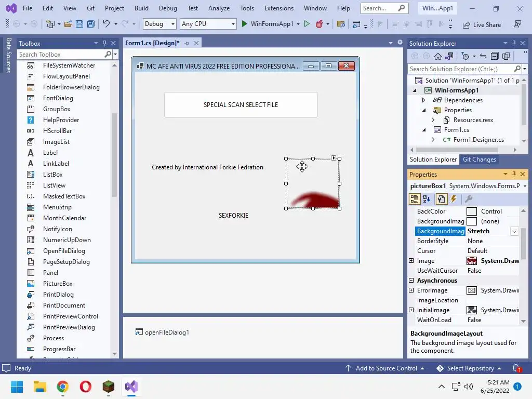This screenshot has height=399, width=532.
Task: Toggle auto-hide pin on Solution Explorer panel
Action: [x=514, y=43]
